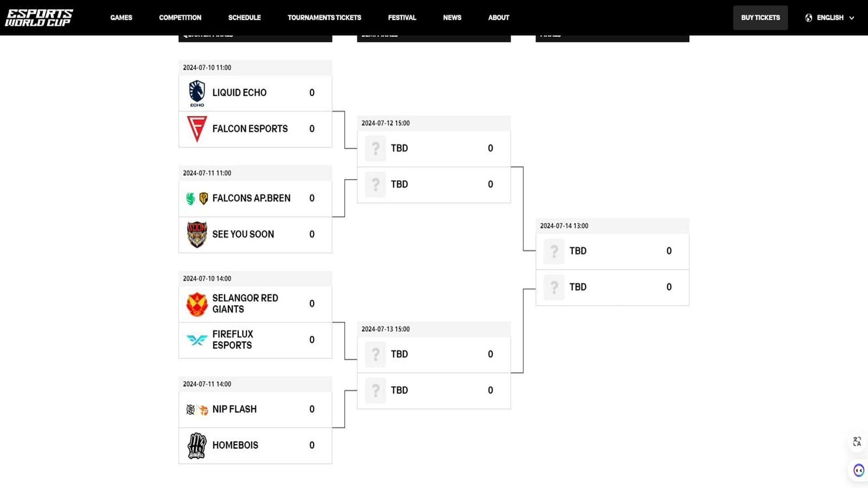
Task: Select the FESTIVAL navigation menu item
Action: pyautogui.click(x=402, y=17)
